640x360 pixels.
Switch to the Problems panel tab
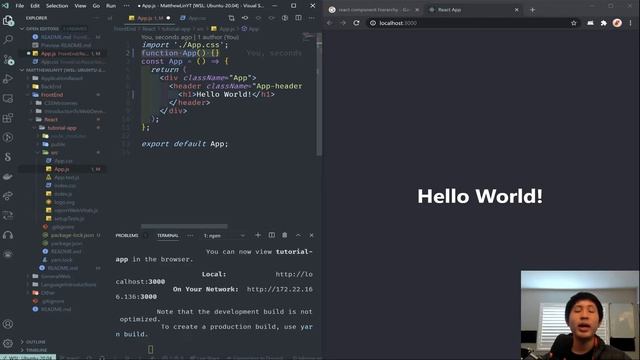tap(127, 236)
